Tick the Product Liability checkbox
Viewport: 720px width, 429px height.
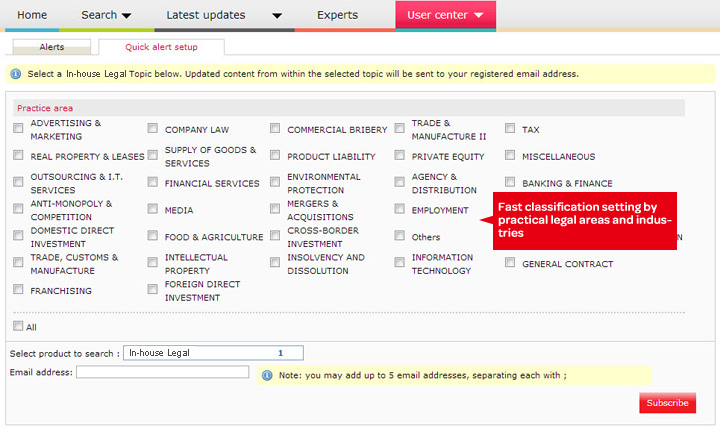click(275, 155)
